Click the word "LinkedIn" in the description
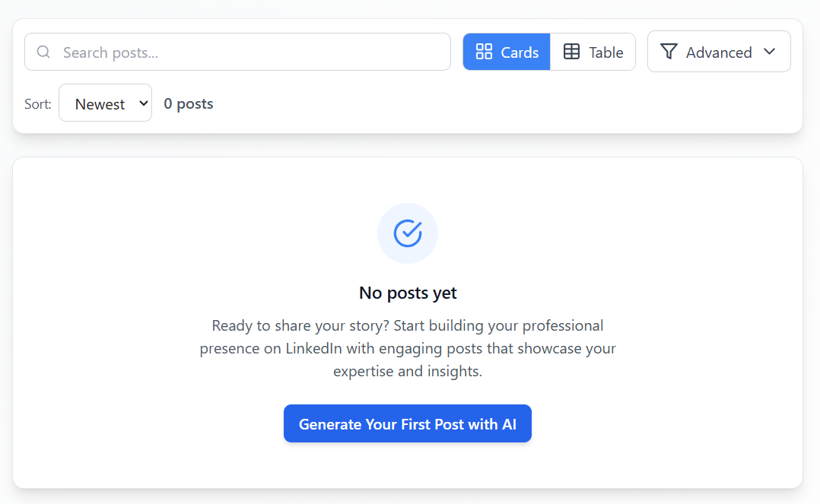Image resolution: width=820 pixels, height=504 pixels. tap(312, 349)
